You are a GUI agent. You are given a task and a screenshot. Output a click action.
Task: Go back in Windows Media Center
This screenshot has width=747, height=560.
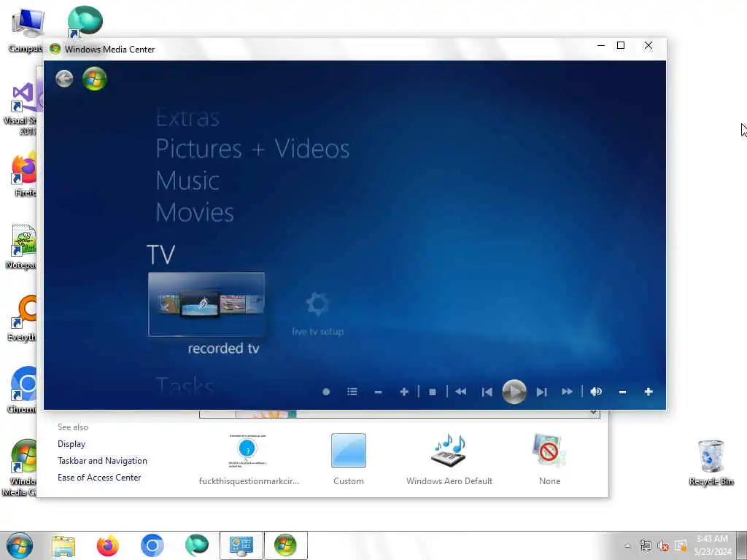[64, 79]
